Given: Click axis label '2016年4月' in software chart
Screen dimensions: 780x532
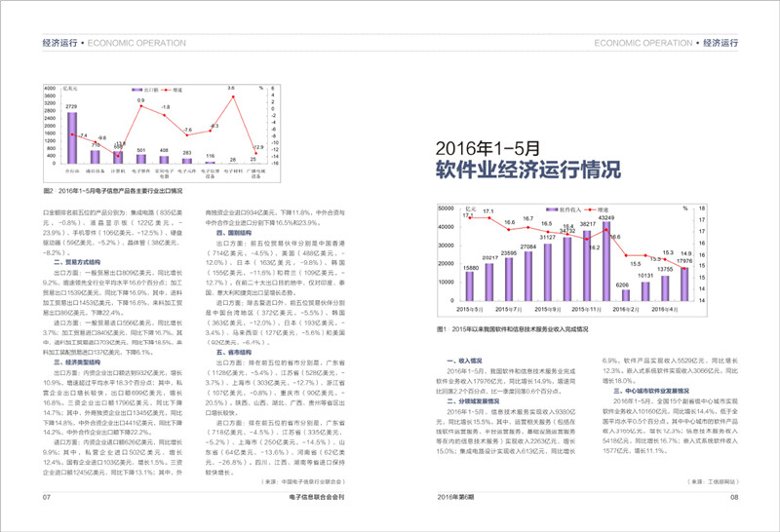Looking at the screenshot, I should [665, 309].
